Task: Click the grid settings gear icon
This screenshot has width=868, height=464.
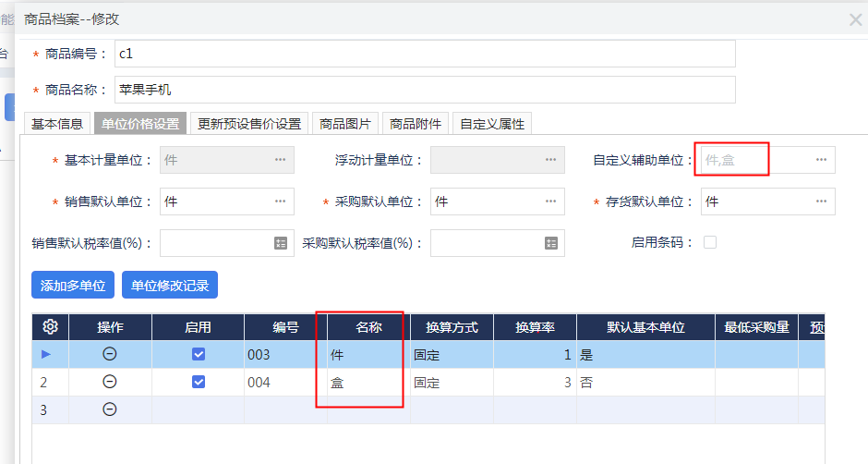Action: click(x=51, y=327)
